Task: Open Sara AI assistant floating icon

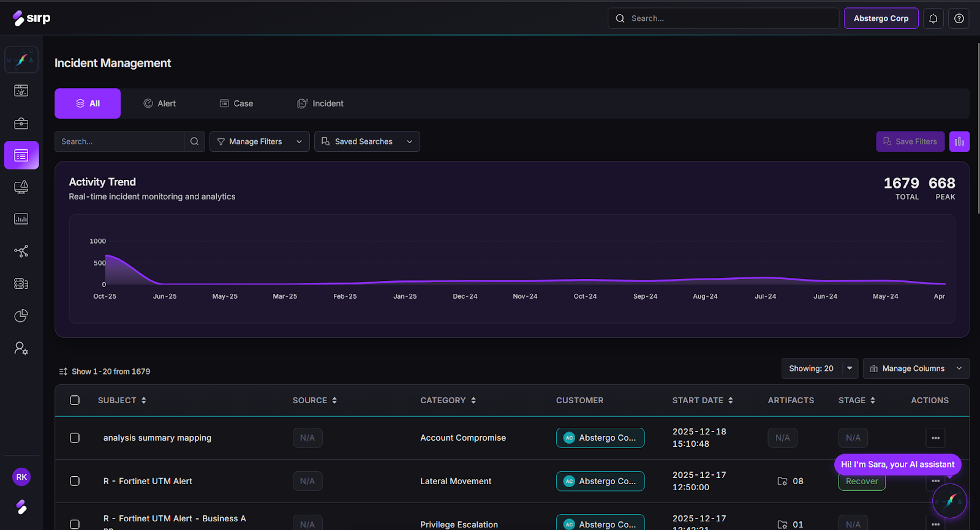Action: coord(949,501)
